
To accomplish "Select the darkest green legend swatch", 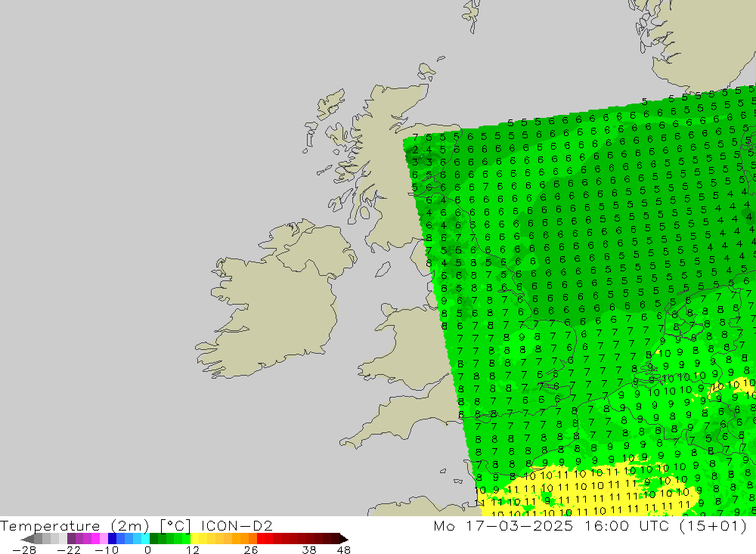I will (153, 539).
